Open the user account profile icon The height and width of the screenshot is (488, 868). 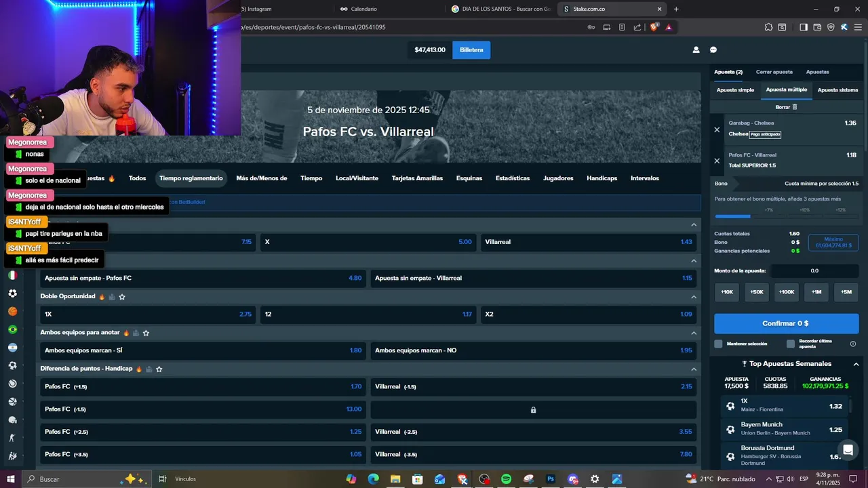[696, 49]
